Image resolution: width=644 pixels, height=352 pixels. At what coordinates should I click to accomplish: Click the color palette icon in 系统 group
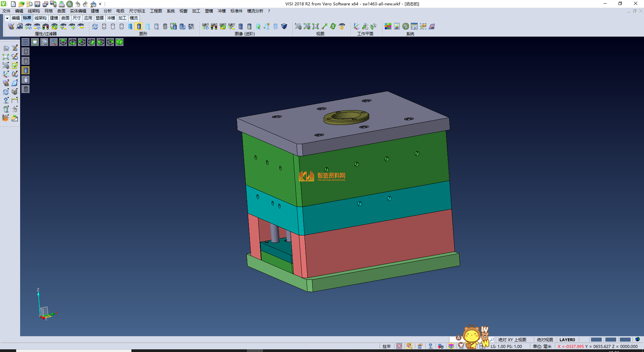click(x=388, y=27)
